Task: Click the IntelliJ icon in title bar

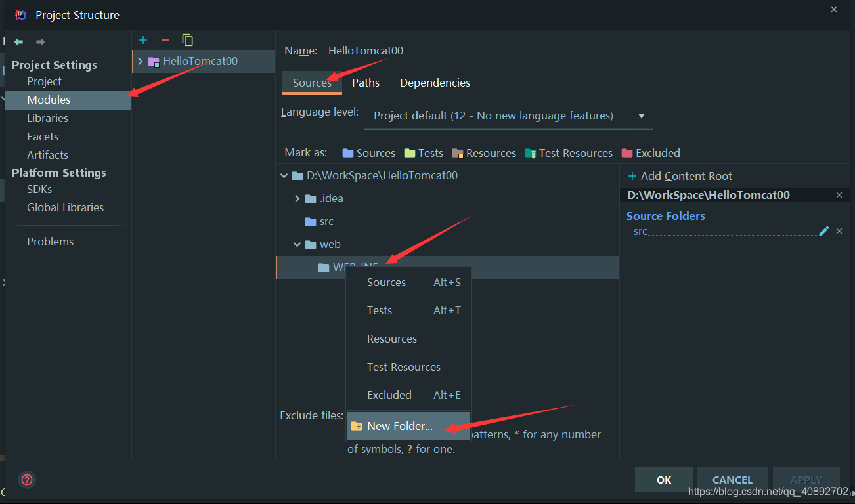Action: [x=20, y=14]
